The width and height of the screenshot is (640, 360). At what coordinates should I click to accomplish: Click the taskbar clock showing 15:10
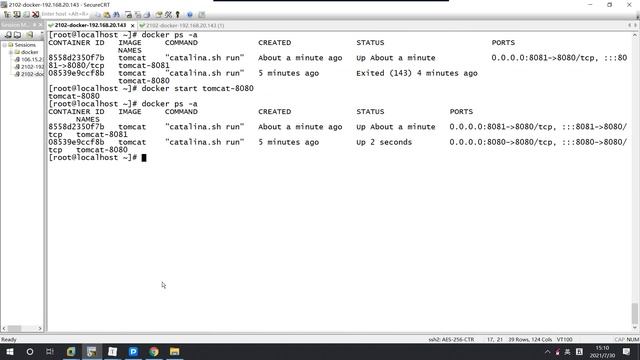point(602,352)
